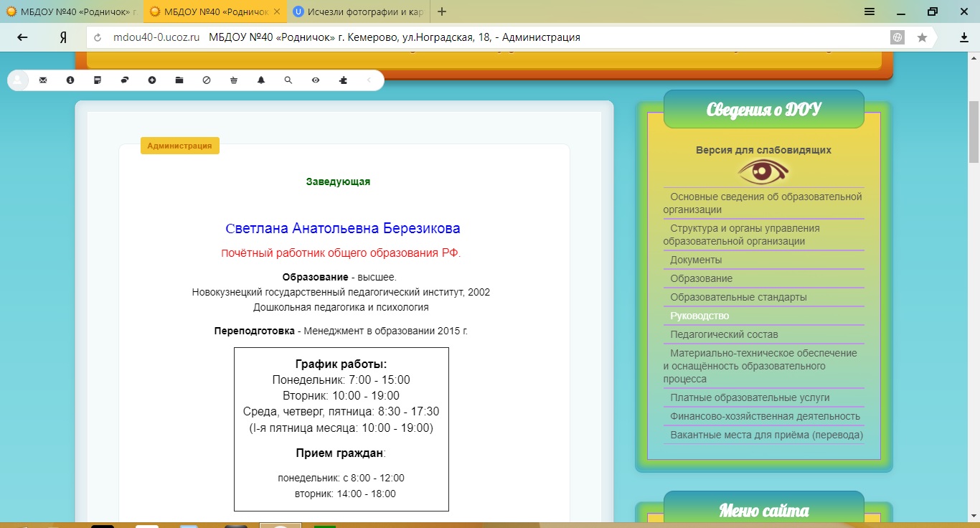Image resolution: width=980 pixels, height=528 pixels.
Task: Click the eye image for visually impaired version
Action: pos(763,171)
